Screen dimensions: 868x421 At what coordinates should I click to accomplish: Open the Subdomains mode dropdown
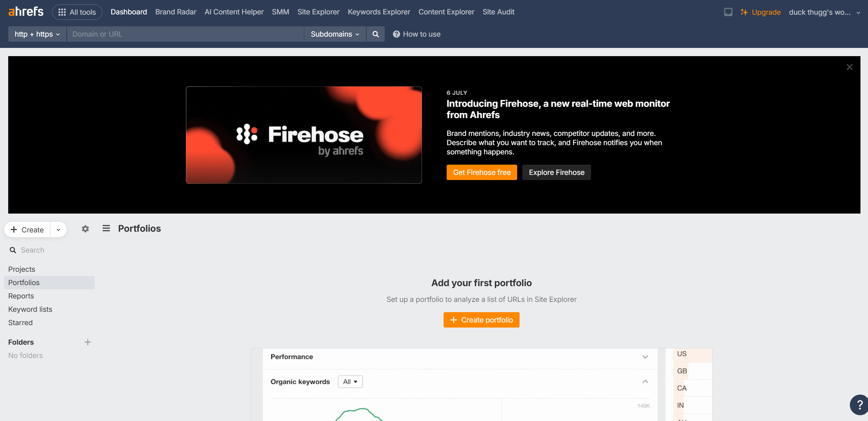(335, 34)
